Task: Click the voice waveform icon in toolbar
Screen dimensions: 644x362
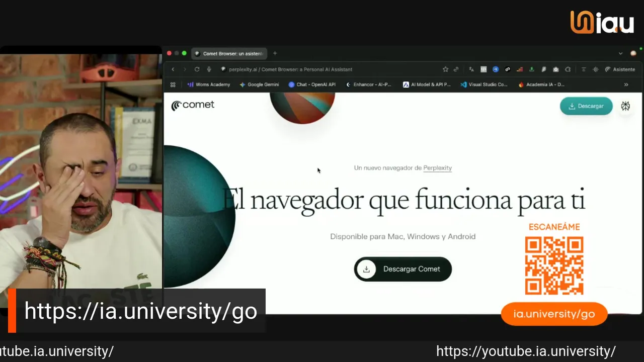Action: [x=596, y=69]
